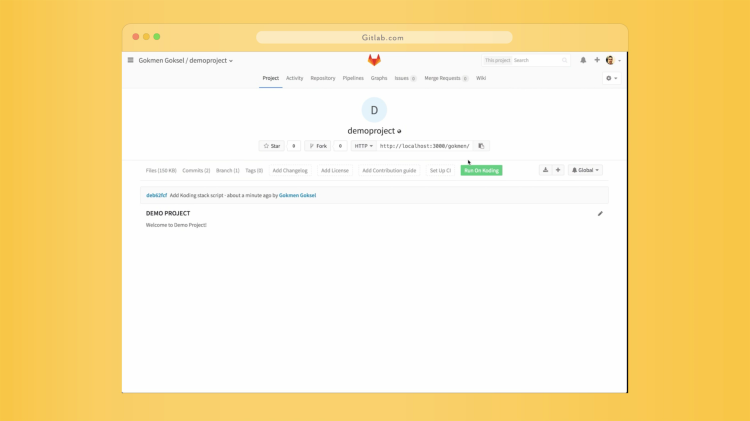Open commit deb62fcf link
This screenshot has width=750, height=421.
(x=156, y=195)
